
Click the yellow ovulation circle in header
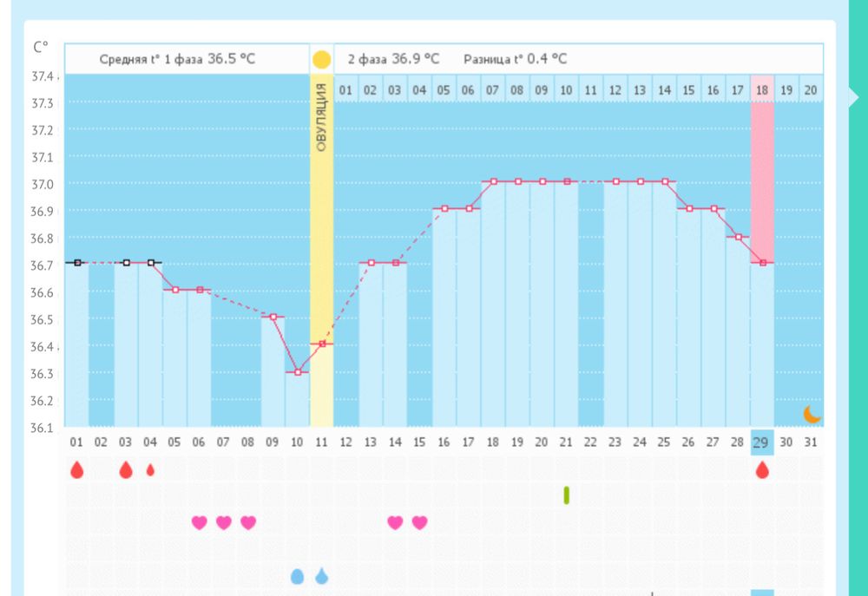[x=321, y=60]
